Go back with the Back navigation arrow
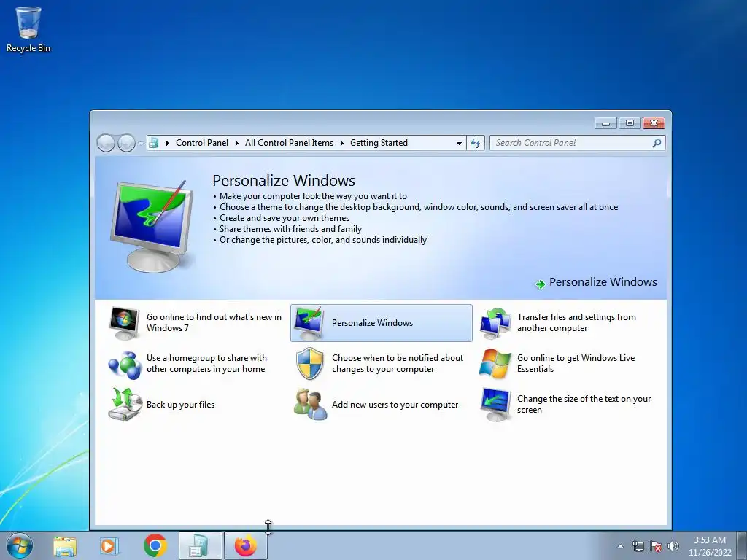Screen dimensions: 747x560 [106, 143]
